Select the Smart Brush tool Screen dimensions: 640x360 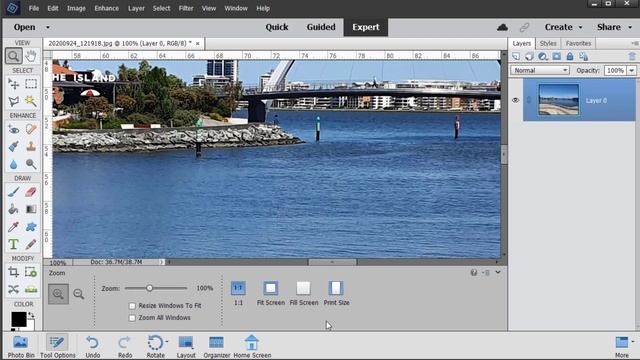pos(13,147)
